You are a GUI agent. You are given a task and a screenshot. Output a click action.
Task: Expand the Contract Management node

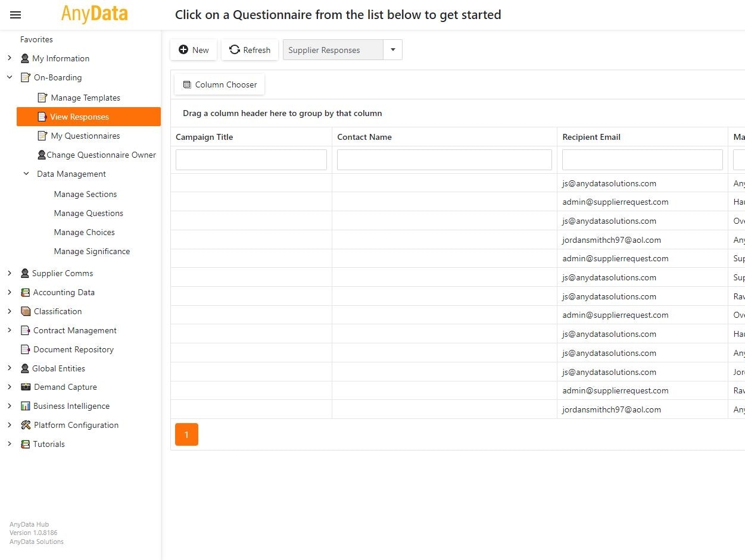click(10, 330)
